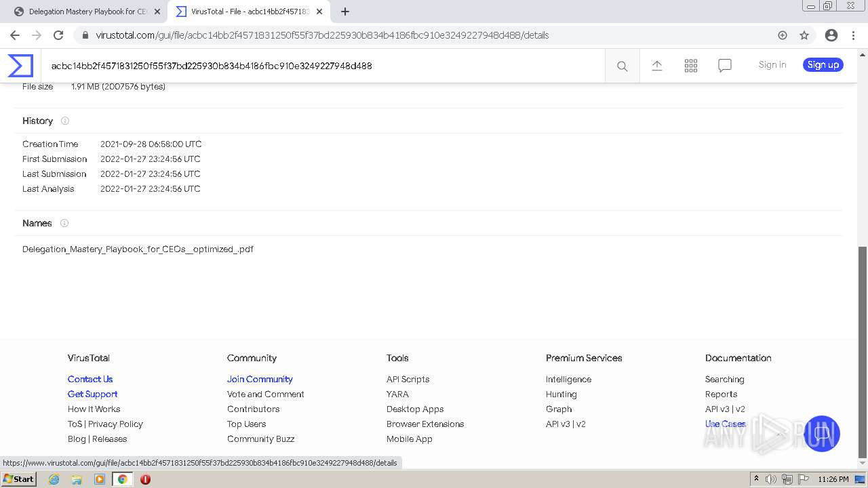Click the browser address bar URL
Image resolution: width=868 pixels, height=488 pixels.
point(322,35)
